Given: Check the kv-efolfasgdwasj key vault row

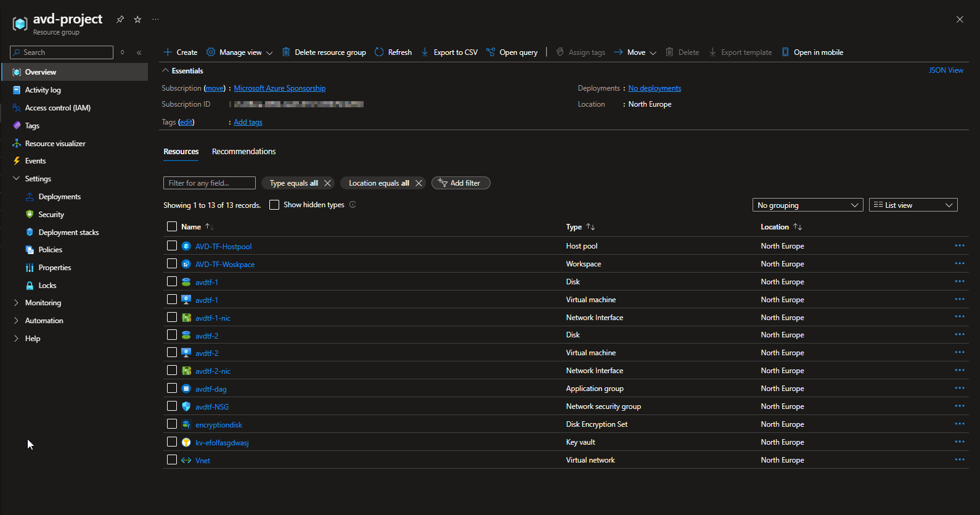Looking at the screenshot, I should pyautogui.click(x=172, y=442).
